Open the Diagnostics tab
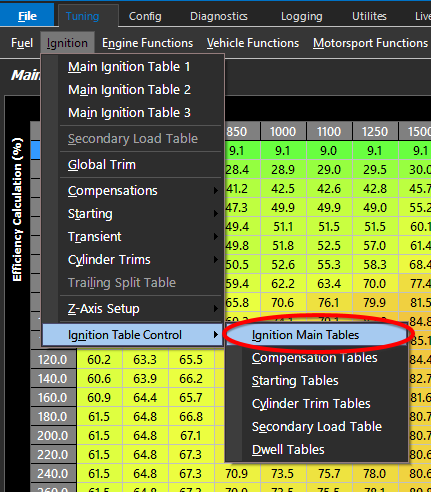The width and height of the screenshot is (431, 492). click(x=219, y=16)
